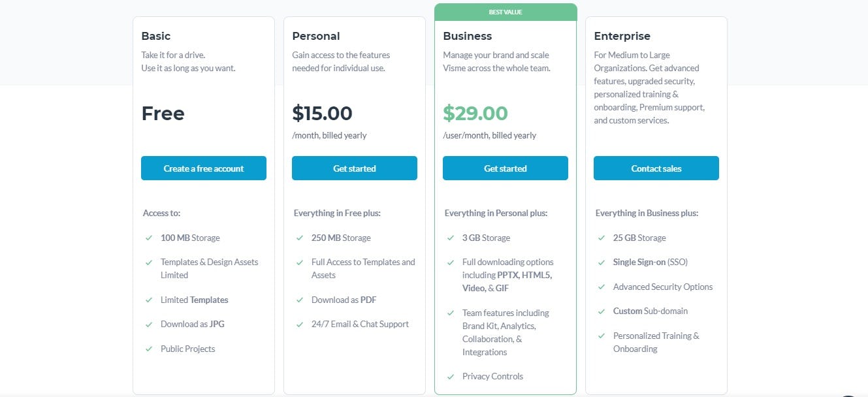868x397 pixels.
Task: Click the checkmark beside 25 GB Storage
Action: 601,238
